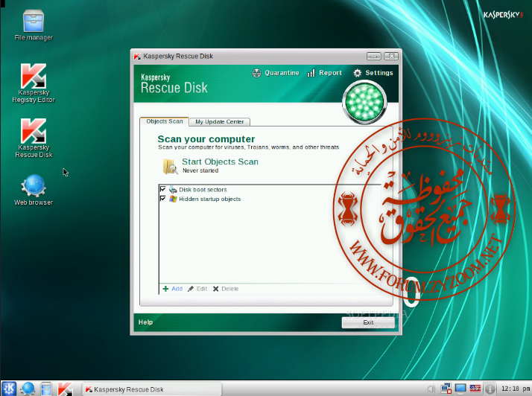
Task: Select the Hidden startup objects row text
Action: [x=209, y=199]
